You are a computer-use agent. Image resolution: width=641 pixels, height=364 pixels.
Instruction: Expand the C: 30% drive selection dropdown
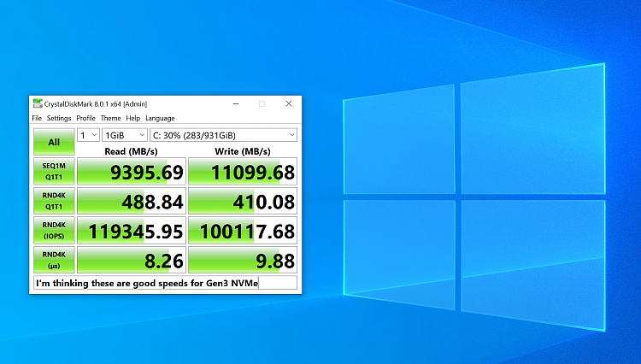(x=224, y=135)
